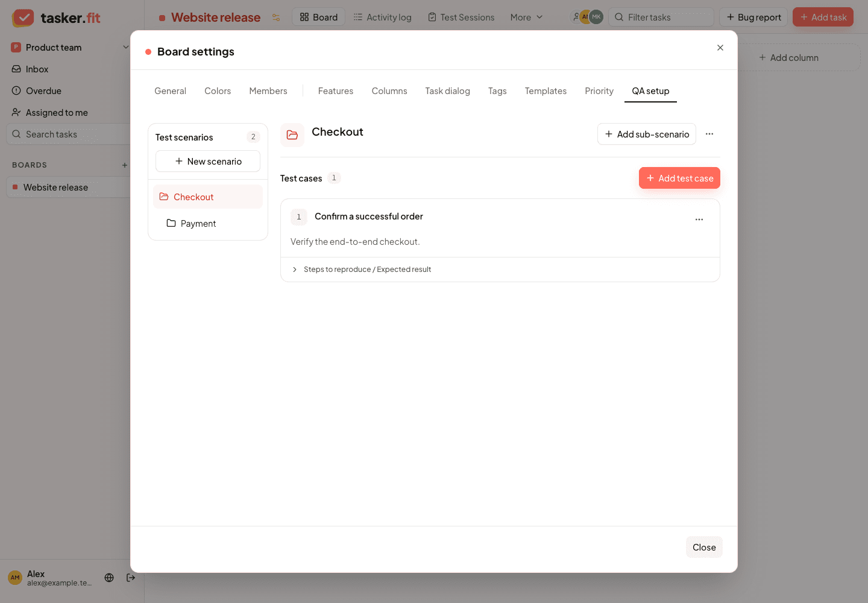Open Test Sessions view
Screen dimensions: 868x603
click(461, 17)
